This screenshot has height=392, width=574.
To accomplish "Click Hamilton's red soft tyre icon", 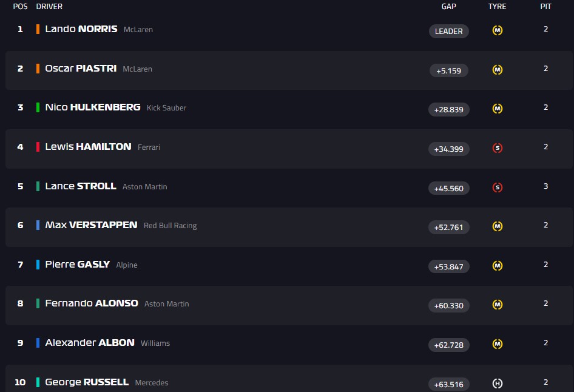I will click(x=497, y=147).
